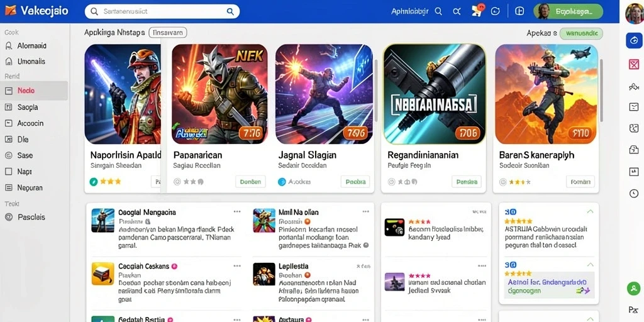
Task: Click the clock icon in right rail
Action: click(634, 194)
